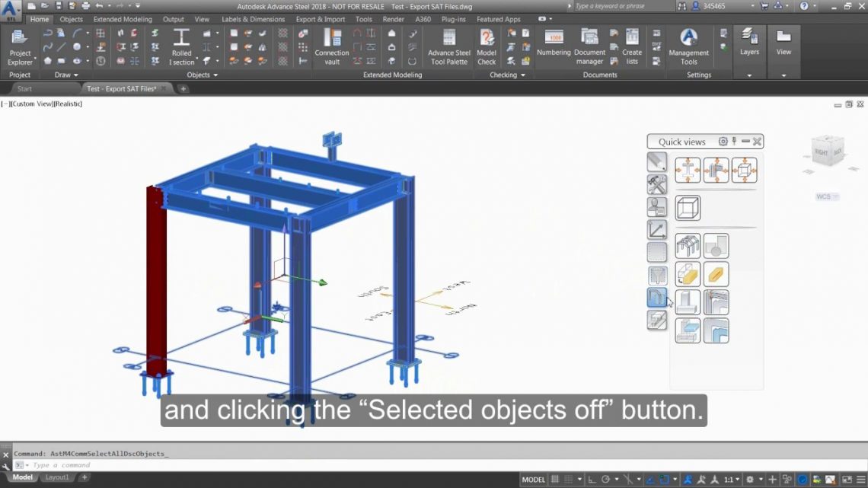
Task: Toggle 2D object snap in status bar
Action: (x=664, y=479)
